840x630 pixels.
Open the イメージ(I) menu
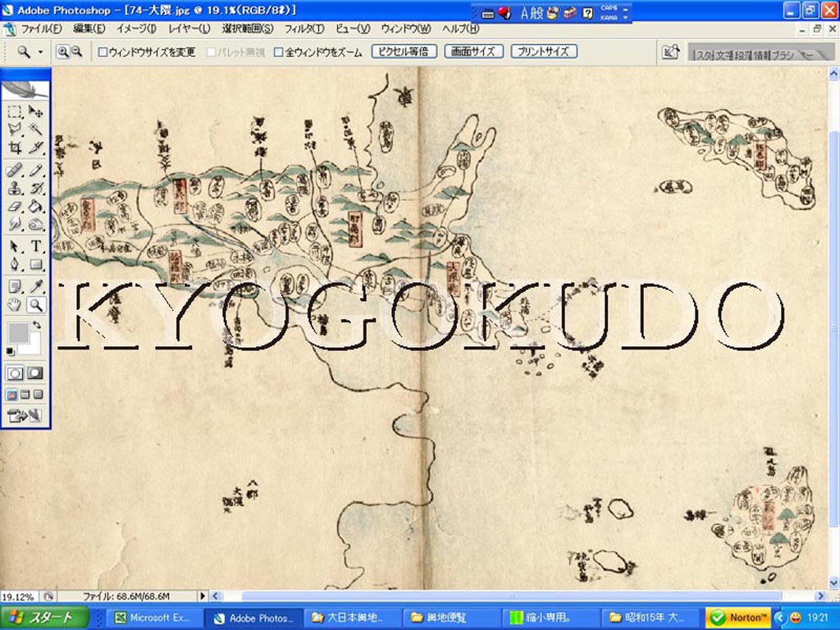tap(136, 29)
